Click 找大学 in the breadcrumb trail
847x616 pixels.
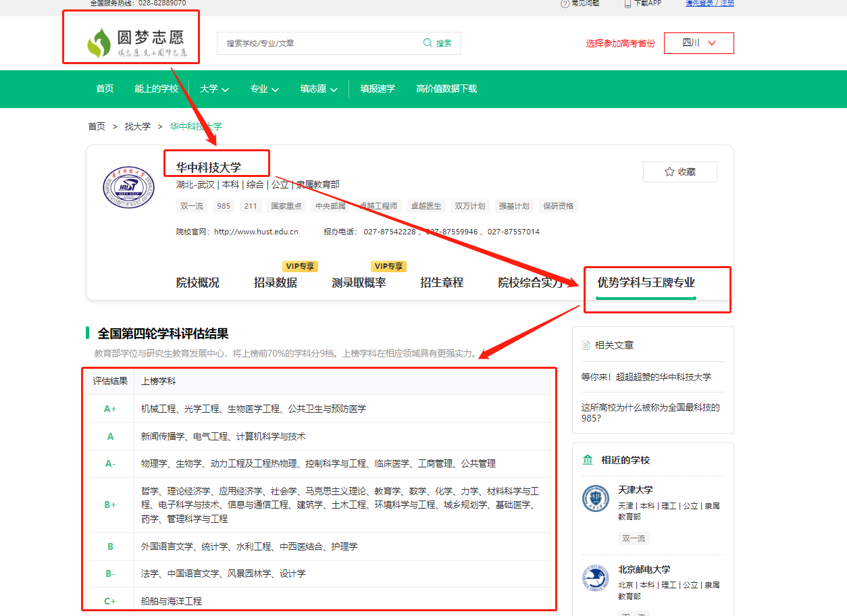[138, 126]
